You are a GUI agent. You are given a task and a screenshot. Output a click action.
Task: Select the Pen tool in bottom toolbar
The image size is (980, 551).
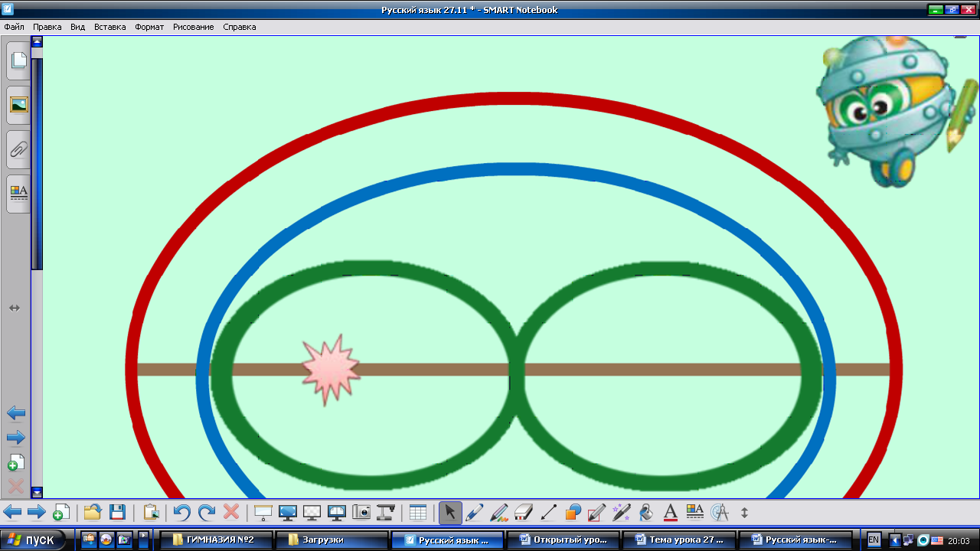[x=474, y=512]
